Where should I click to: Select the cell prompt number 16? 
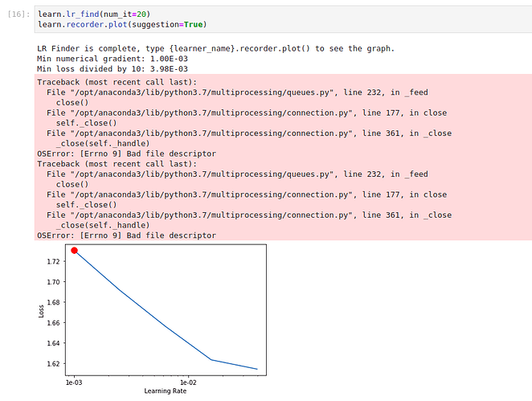(x=18, y=14)
